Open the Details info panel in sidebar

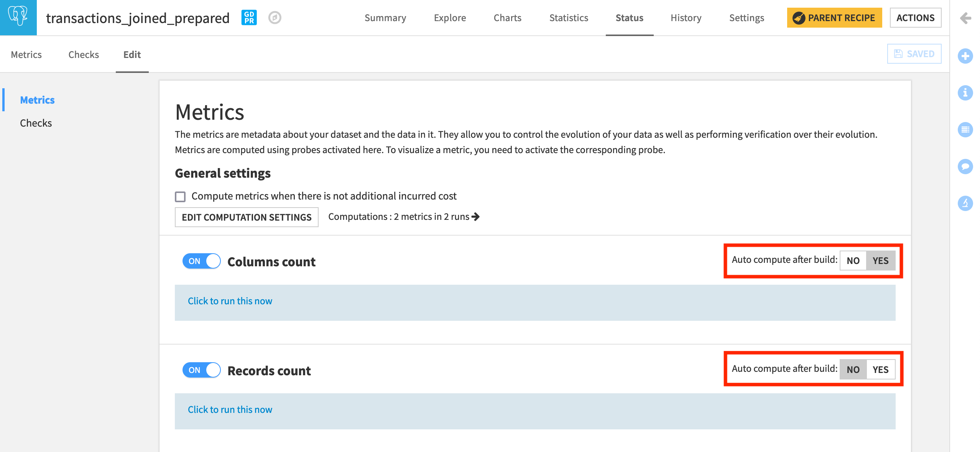click(965, 93)
